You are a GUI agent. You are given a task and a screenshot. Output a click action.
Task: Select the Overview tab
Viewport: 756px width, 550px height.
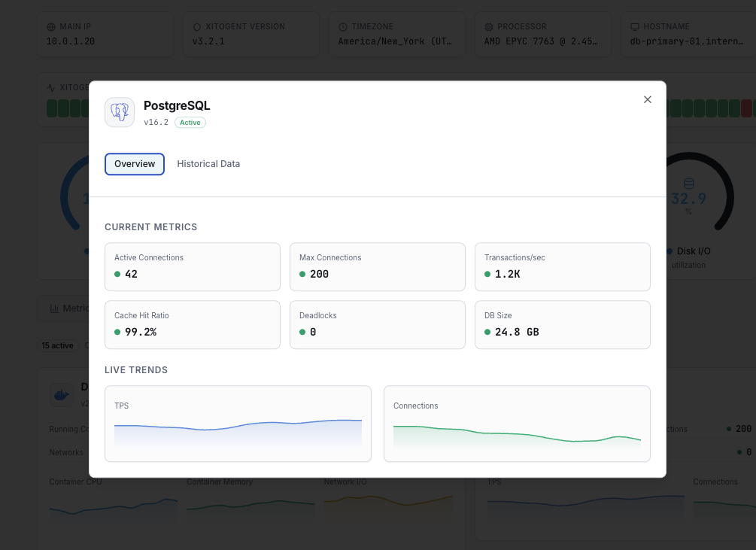pyautogui.click(x=134, y=163)
